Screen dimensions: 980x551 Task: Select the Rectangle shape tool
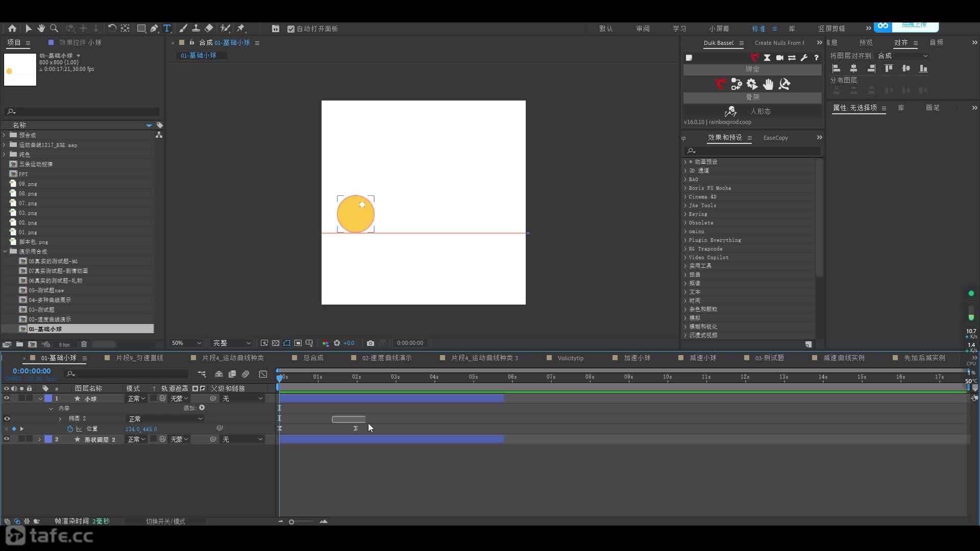click(x=141, y=29)
